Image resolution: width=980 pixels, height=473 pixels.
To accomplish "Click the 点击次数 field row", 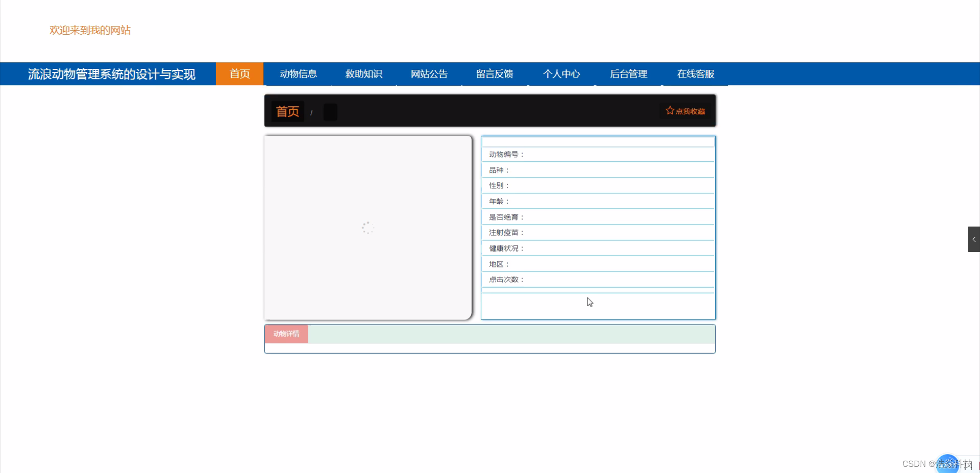I will [x=597, y=279].
